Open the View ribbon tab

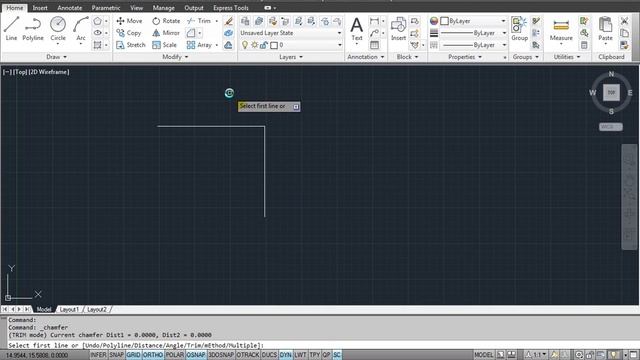tap(136, 8)
